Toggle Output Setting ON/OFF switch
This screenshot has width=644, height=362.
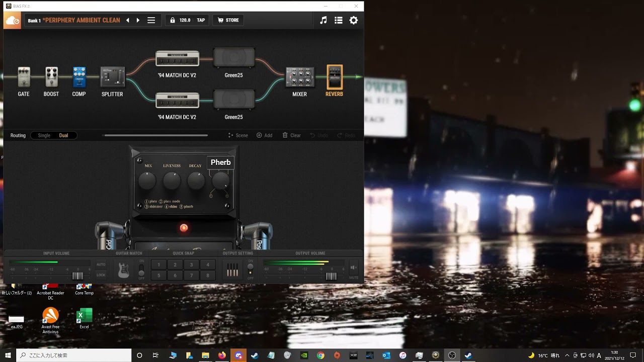click(x=251, y=269)
